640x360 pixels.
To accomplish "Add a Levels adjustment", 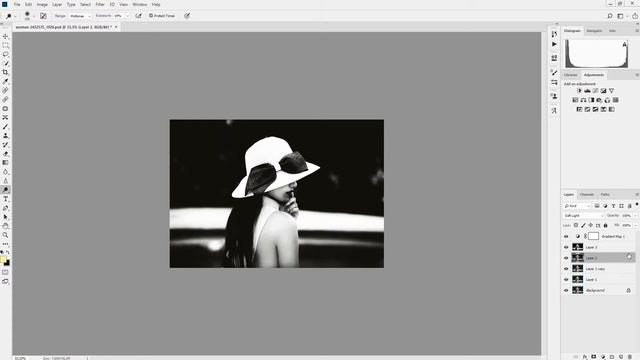I will [x=587, y=91].
